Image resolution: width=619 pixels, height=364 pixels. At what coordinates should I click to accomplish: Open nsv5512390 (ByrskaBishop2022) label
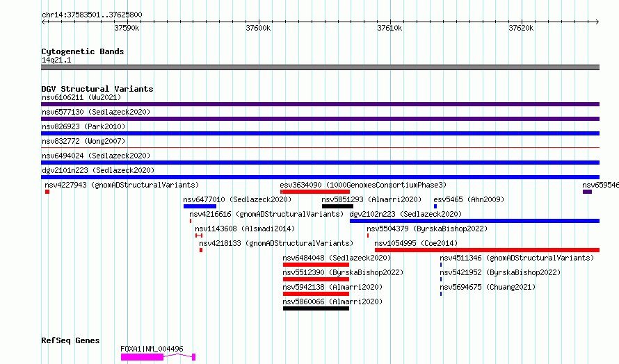pos(343,272)
